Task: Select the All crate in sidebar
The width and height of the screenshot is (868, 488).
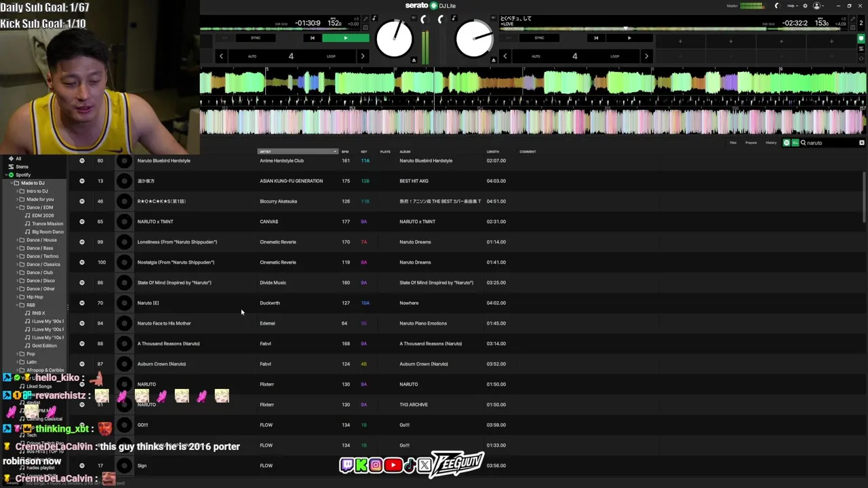Action: [x=18, y=159]
